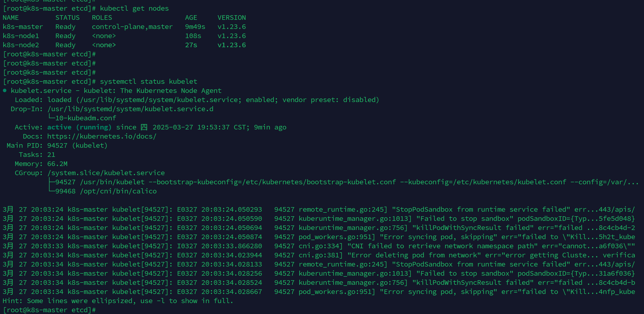Image resolution: width=644 pixels, height=314 pixels.
Task: Click the 94527 /usr/bin/kubelet process entry
Action: pyautogui.click(x=100, y=182)
